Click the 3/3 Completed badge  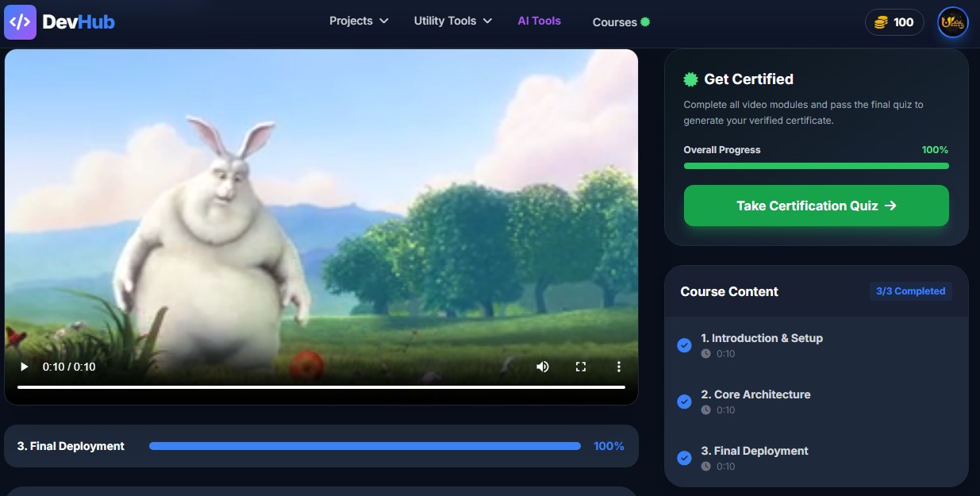click(911, 291)
